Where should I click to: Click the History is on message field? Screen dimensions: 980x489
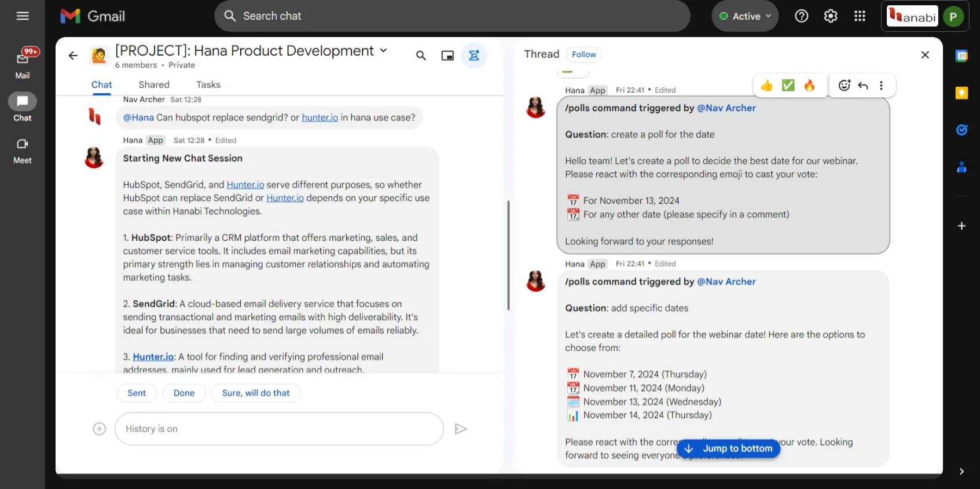[x=279, y=429]
